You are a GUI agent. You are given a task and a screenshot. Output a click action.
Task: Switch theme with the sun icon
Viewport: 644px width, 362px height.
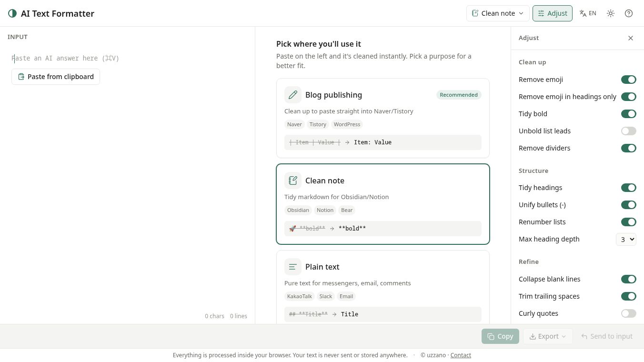tap(611, 13)
